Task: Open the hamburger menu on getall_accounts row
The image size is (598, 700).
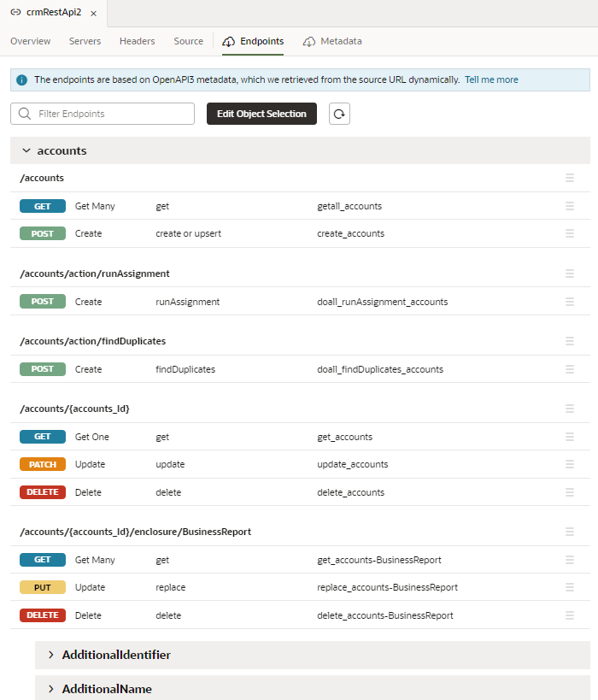Action: click(x=570, y=205)
